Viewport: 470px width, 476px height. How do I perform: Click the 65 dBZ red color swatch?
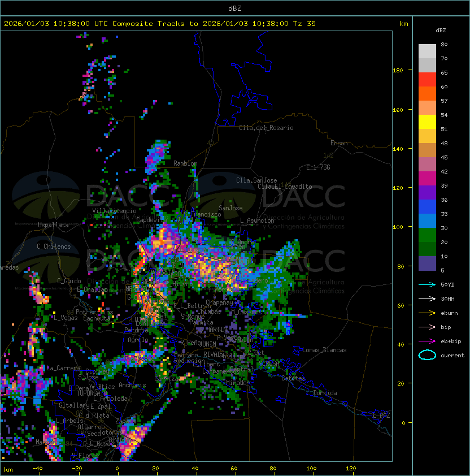coord(427,79)
